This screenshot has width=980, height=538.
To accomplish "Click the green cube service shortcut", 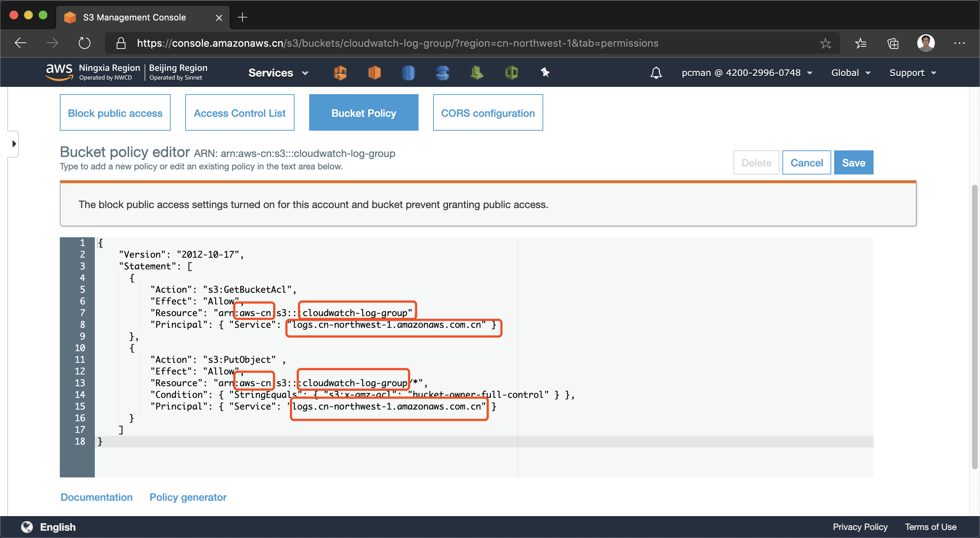I will 511,72.
